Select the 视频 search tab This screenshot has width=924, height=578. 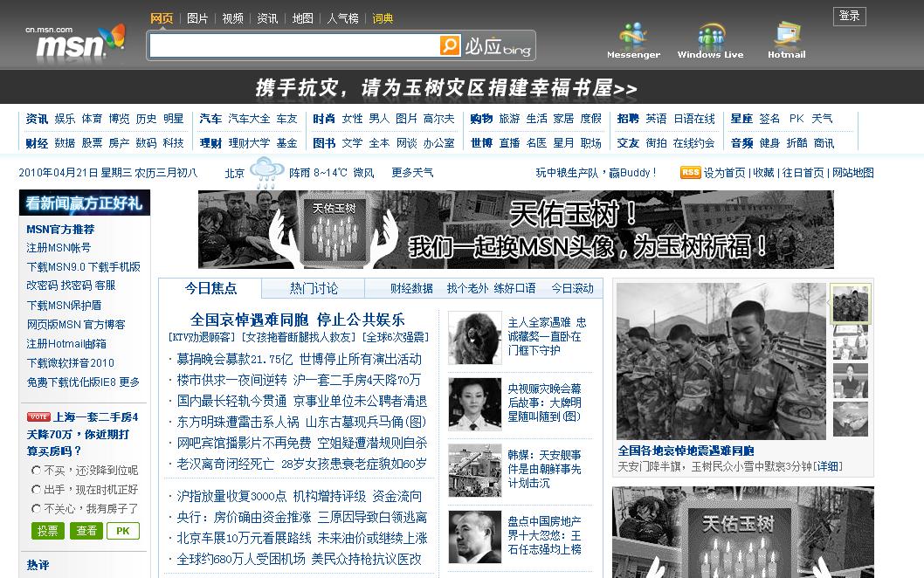[x=233, y=18]
